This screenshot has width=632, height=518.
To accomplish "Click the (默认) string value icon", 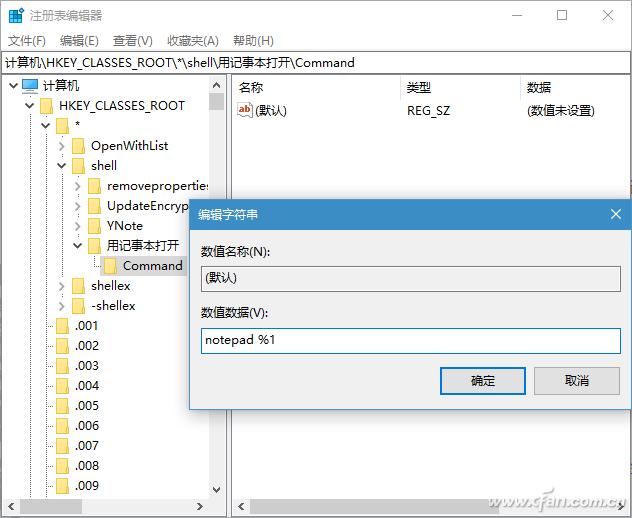I will [x=245, y=110].
